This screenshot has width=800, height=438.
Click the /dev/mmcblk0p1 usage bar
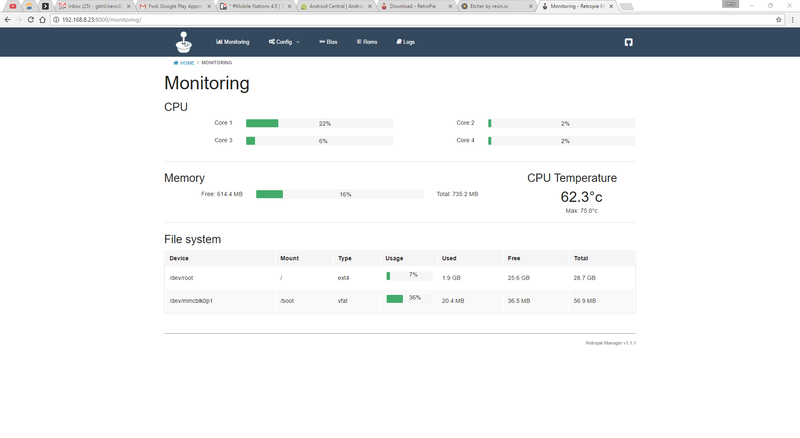[409, 299]
